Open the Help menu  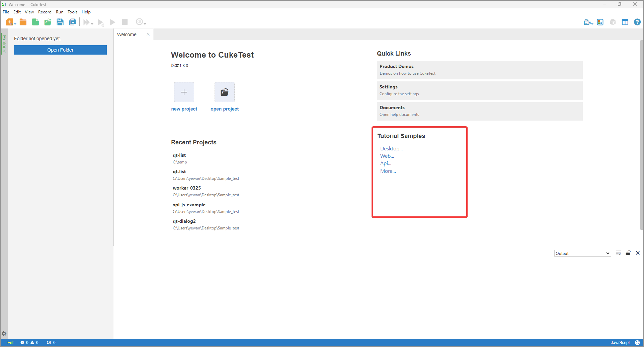coord(86,12)
